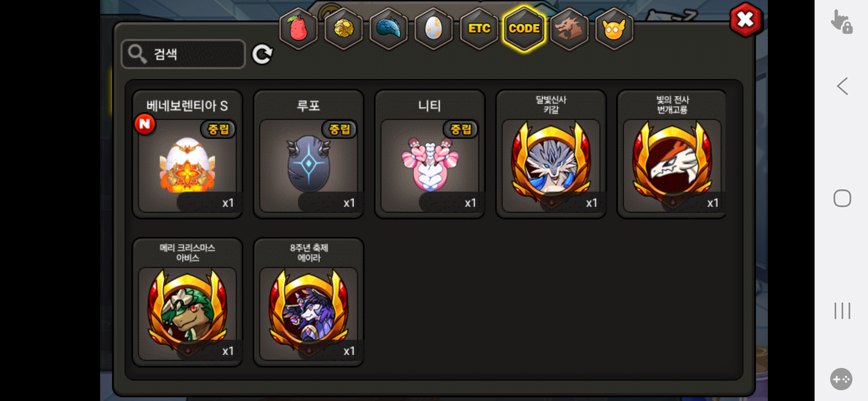Open the brown dragon head category tab
The width and height of the screenshot is (868, 401).
point(569,29)
